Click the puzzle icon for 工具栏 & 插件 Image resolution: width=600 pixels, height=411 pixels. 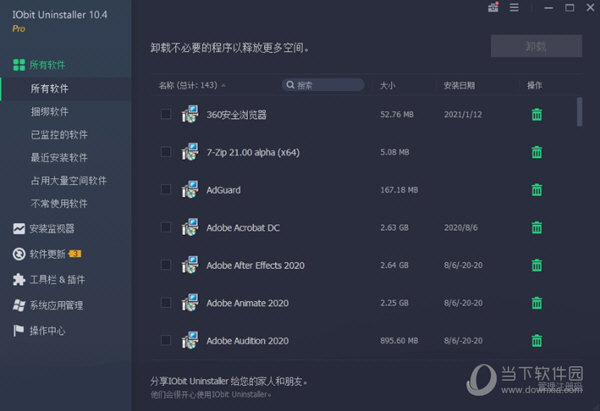click(x=19, y=280)
